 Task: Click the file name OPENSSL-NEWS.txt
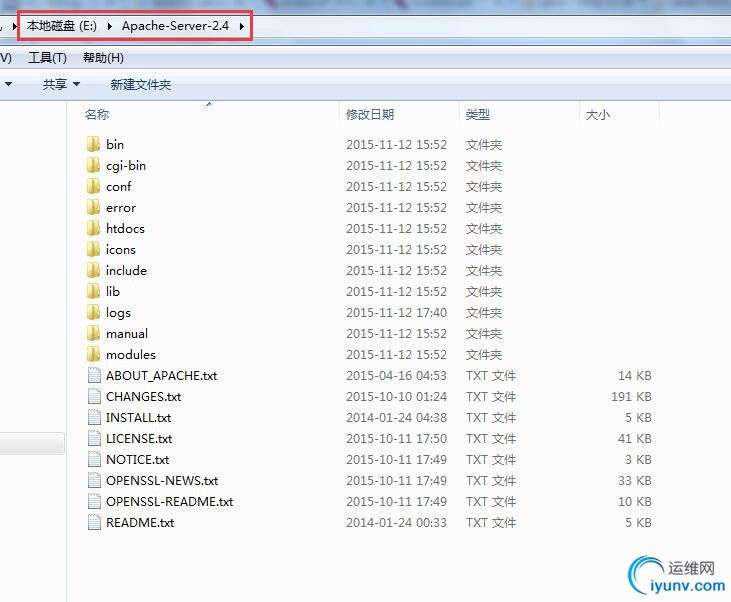162,481
